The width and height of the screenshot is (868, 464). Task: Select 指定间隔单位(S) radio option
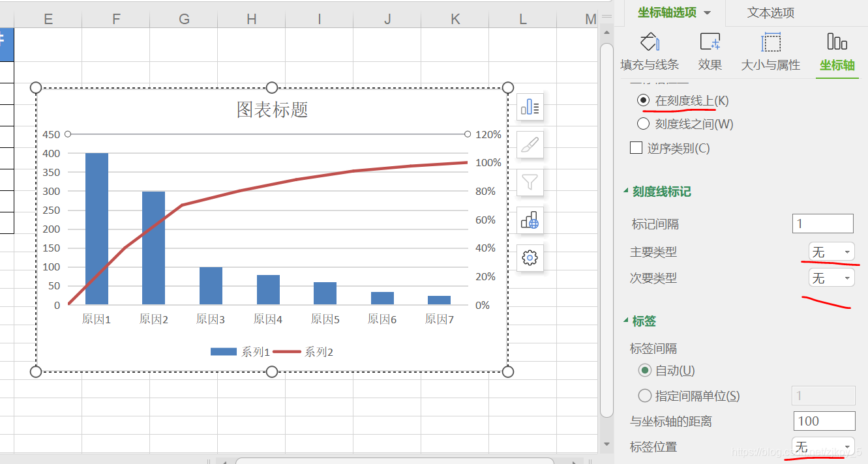click(x=645, y=395)
